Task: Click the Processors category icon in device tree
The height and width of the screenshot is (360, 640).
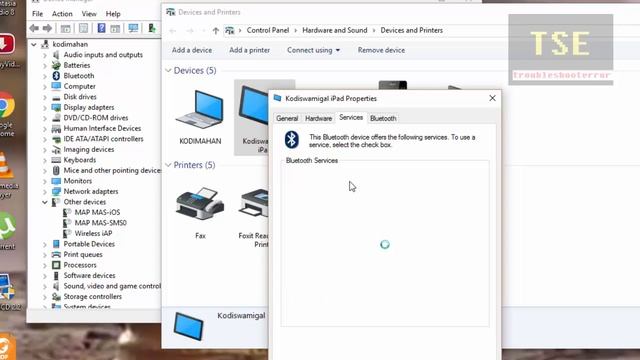Action: click(56, 265)
